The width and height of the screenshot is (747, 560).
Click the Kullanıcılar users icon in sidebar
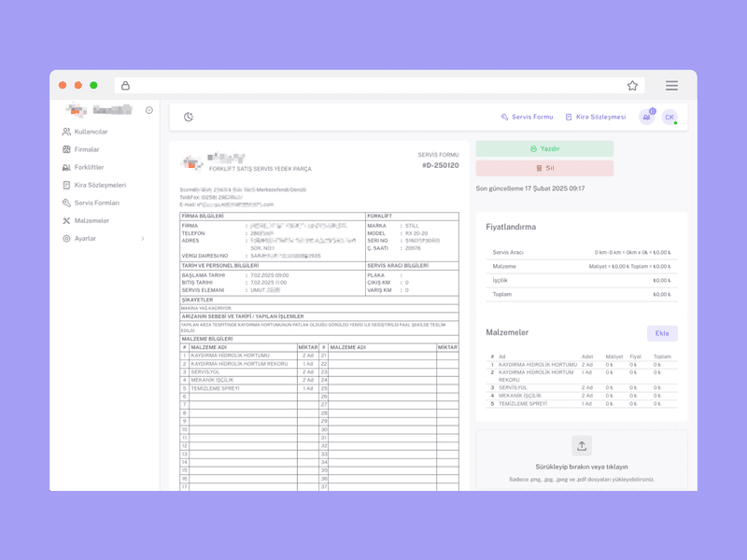click(x=66, y=132)
